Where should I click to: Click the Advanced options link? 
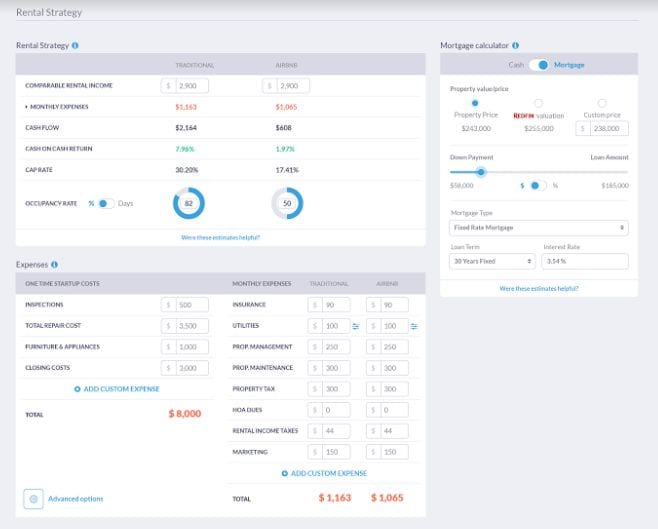point(76,498)
